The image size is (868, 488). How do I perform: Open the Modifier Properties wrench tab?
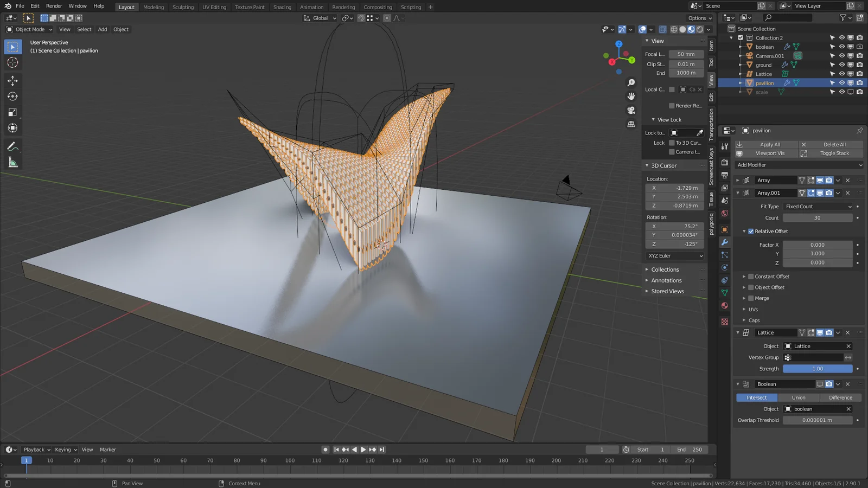tap(724, 242)
